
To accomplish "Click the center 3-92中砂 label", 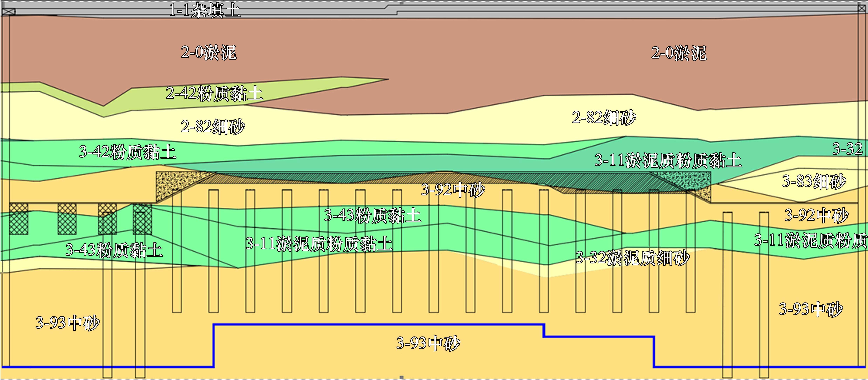I will pos(453,190).
